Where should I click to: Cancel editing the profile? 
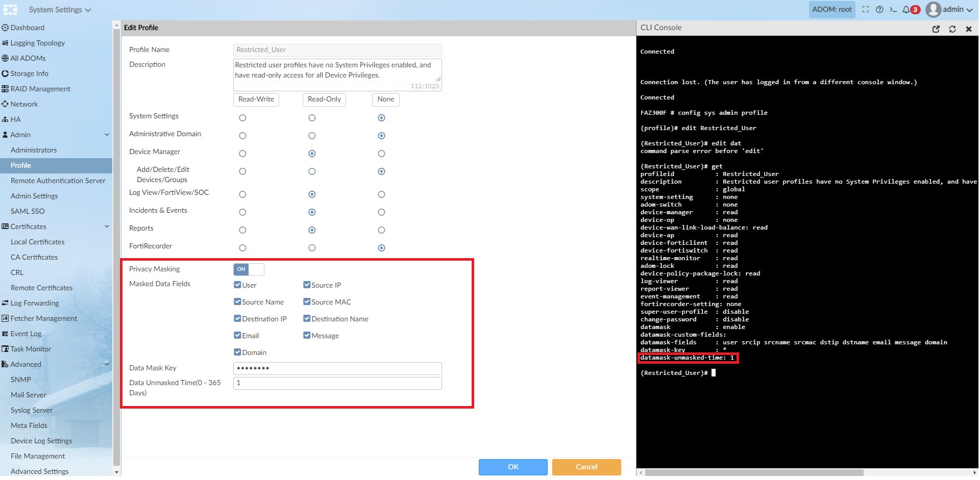[586, 467]
